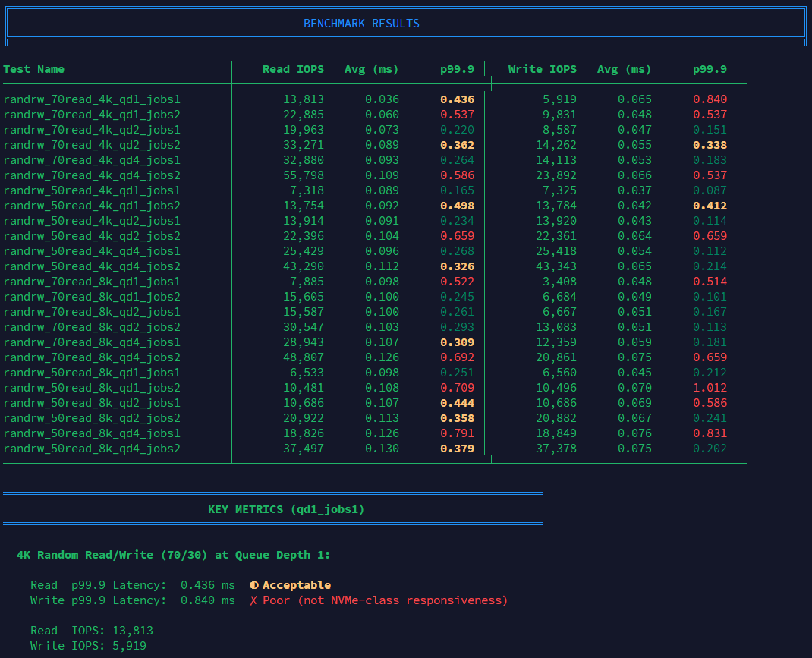Select test name randrw_70read_8k_qd2_jobs1
Viewport: 812px width, 658px height.
(x=92, y=312)
